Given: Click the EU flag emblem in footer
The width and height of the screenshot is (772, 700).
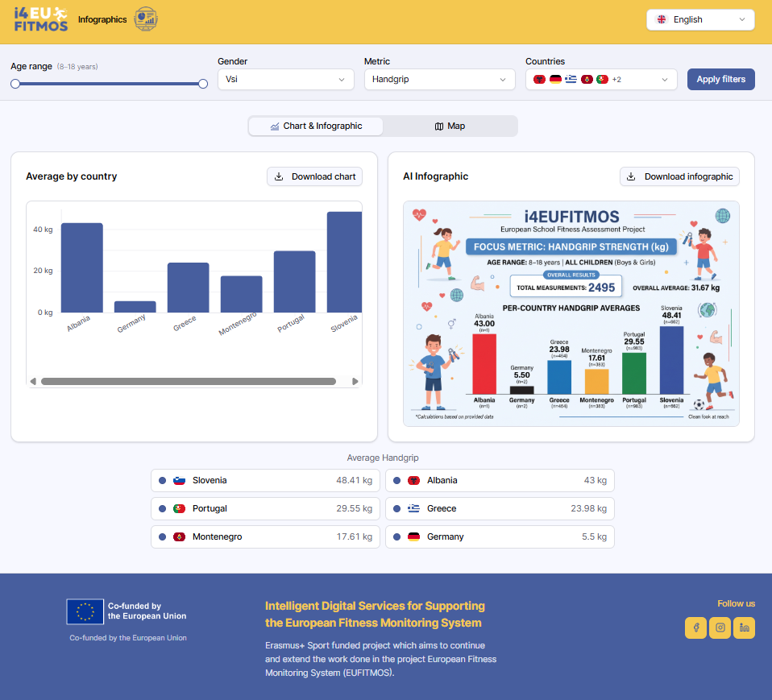Looking at the screenshot, I should point(85,611).
